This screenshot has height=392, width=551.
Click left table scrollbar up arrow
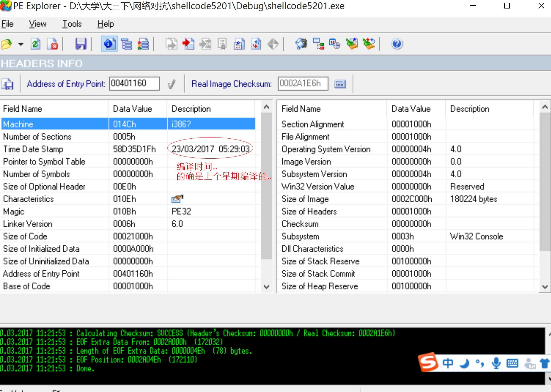(x=266, y=107)
